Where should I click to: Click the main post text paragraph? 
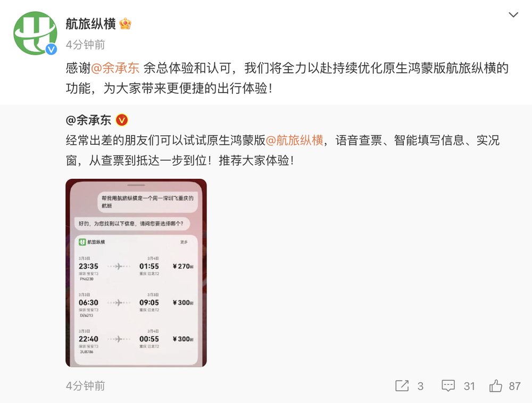[287, 78]
